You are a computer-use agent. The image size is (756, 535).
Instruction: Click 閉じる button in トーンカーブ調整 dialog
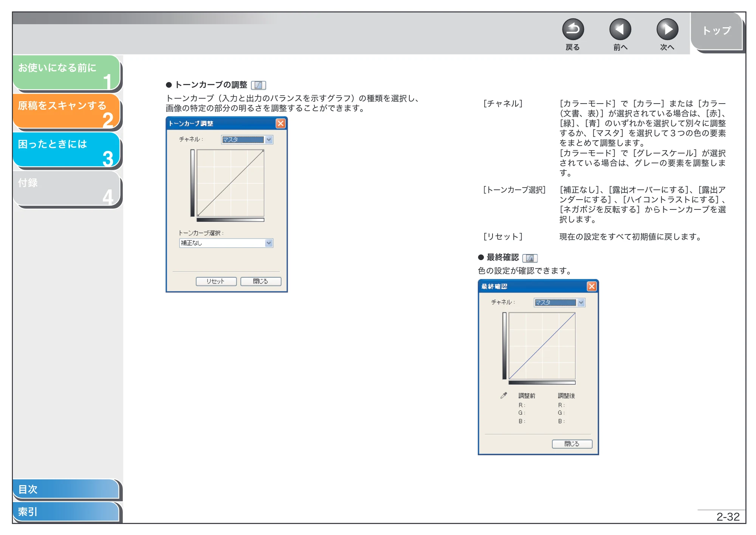click(x=261, y=281)
